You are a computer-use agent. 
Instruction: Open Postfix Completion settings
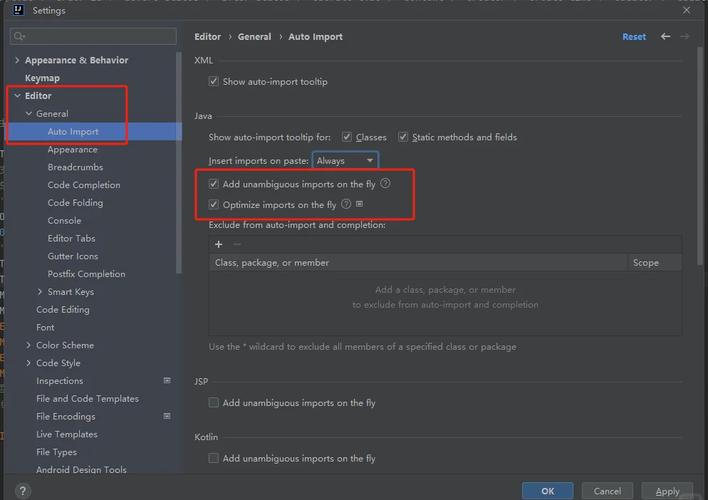click(x=86, y=274)
